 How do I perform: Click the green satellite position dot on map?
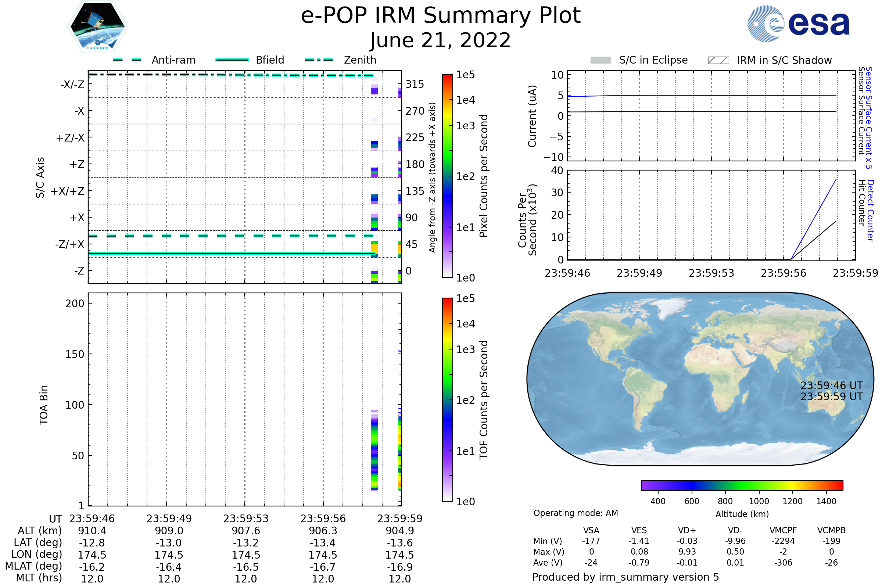click(x=868, y=392)
